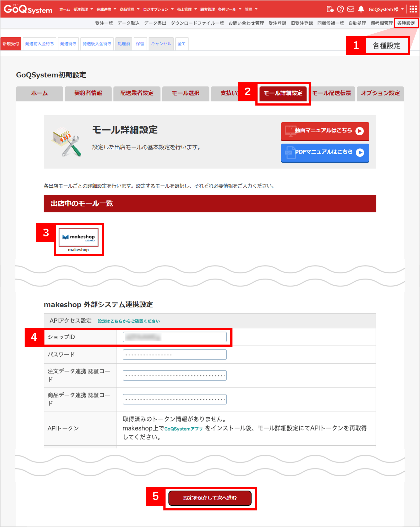The image size is (420, 527).
Task: Switch to the モール詳細設定 tab
Action: 283,93
